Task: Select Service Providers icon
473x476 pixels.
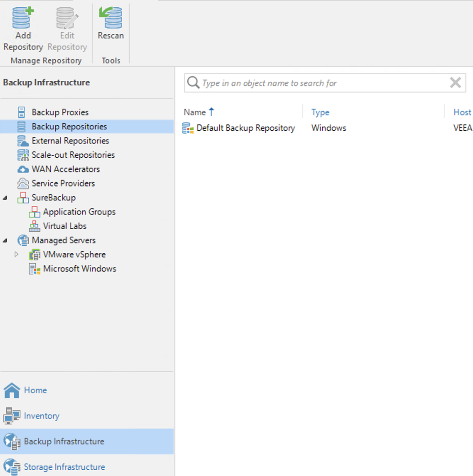Action: click(x=23, y=183)
